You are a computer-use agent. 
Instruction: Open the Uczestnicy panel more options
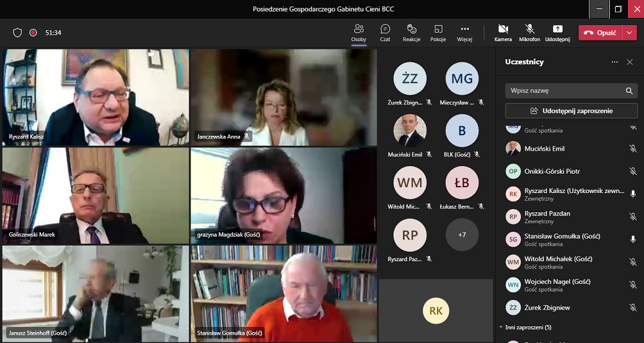614,62
